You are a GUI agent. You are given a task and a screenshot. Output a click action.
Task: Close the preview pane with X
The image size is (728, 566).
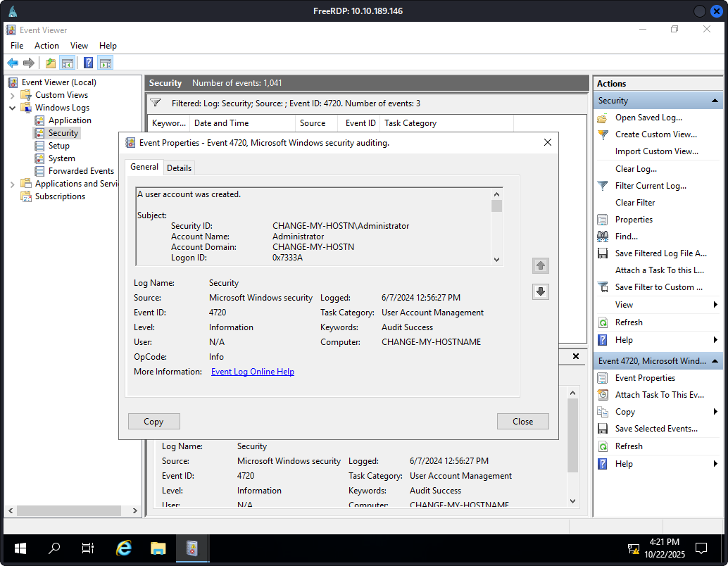(x=576, y=357)
